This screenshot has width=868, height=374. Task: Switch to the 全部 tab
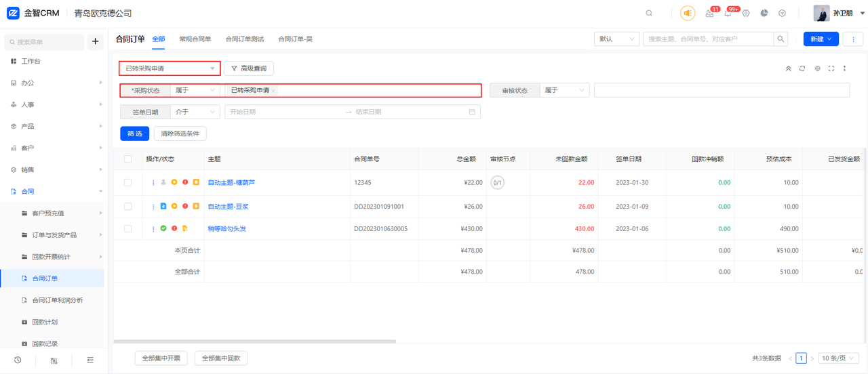[x=159, y=39]
